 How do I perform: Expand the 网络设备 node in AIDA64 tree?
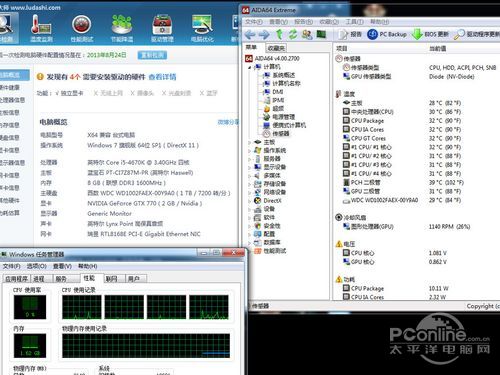point(249,192)
